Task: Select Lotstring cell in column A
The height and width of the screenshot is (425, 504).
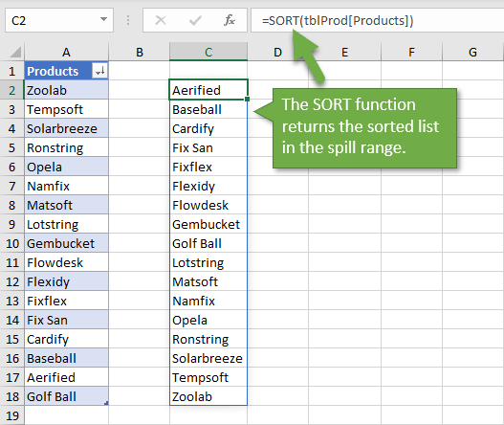Action: (x=67, y=224)
